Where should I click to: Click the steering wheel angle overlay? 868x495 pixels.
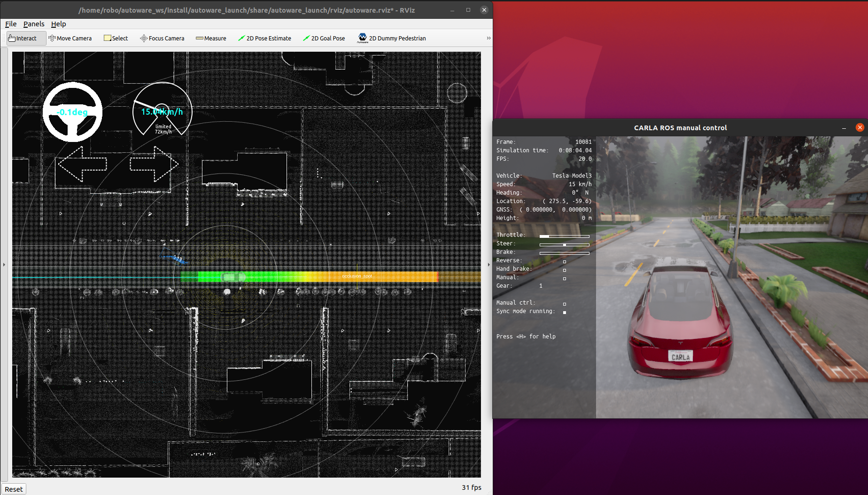72,112
